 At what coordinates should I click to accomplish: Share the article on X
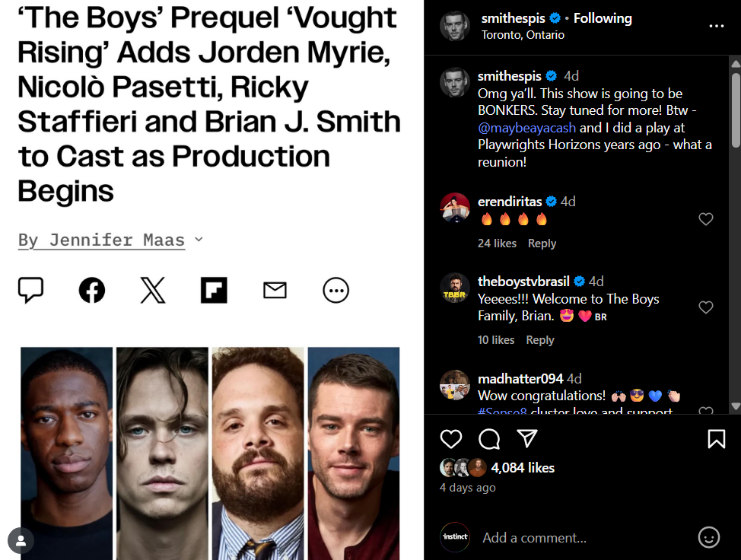click(x=152, y=290)
